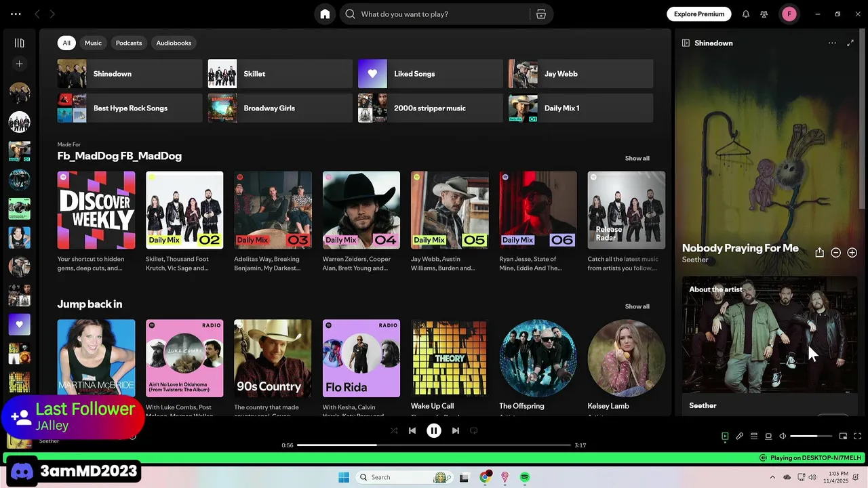Skip to next track
Viewport: 868px width, 488px height.
pos(456,430)
